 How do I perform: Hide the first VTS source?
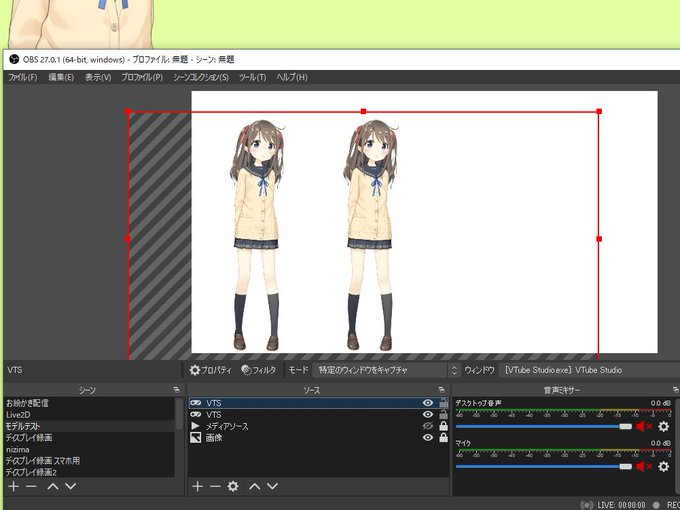click(428, 403)
